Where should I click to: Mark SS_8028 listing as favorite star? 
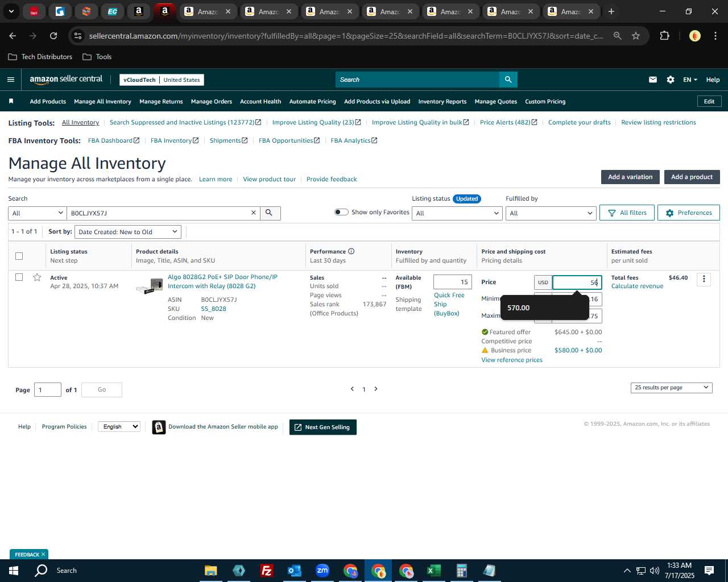pos(37,277)
